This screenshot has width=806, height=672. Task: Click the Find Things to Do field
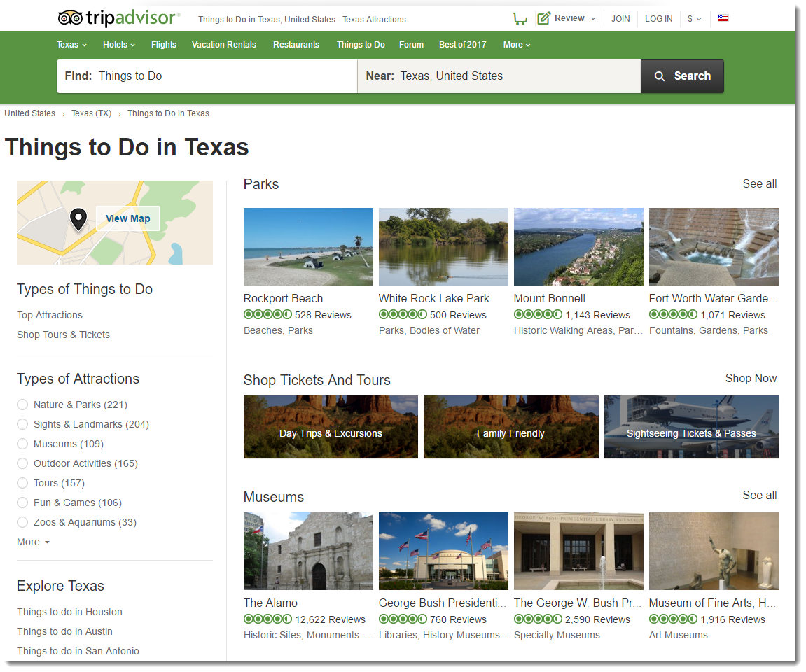207,76
